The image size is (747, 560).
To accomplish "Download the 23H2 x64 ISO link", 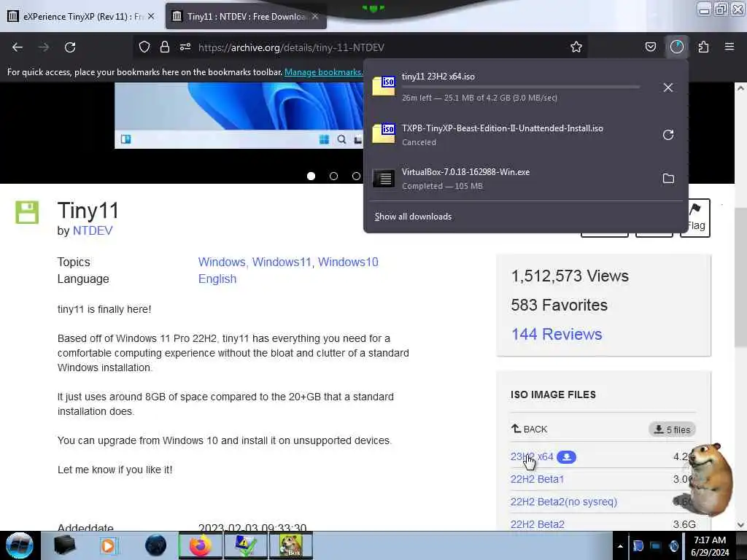I will pyautogui.click(x=532, y=456).
